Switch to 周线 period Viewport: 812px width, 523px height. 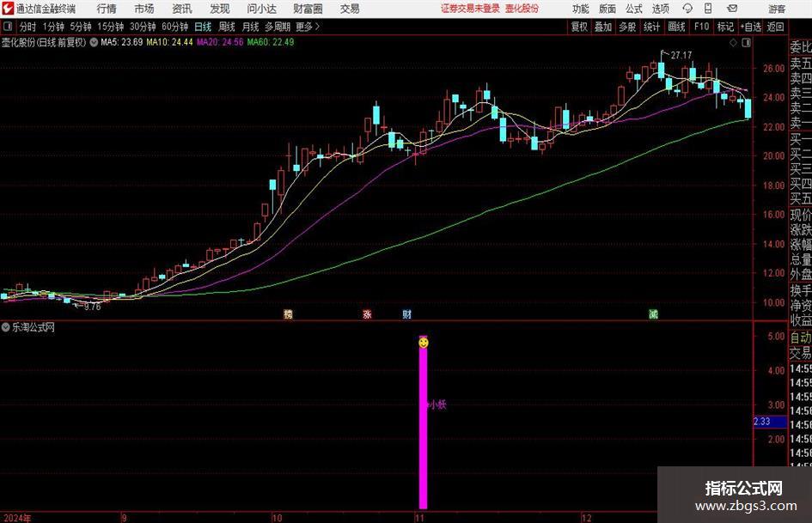coord(227,27)
